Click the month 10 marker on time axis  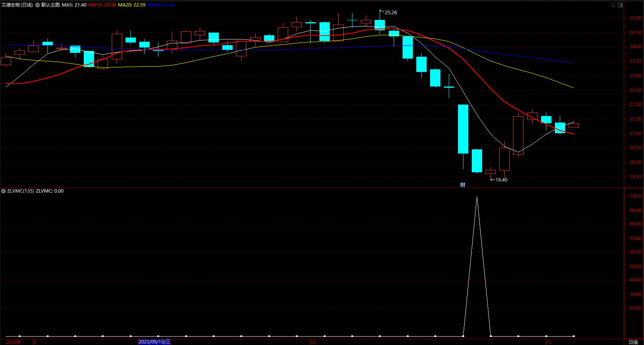point(313,342)
